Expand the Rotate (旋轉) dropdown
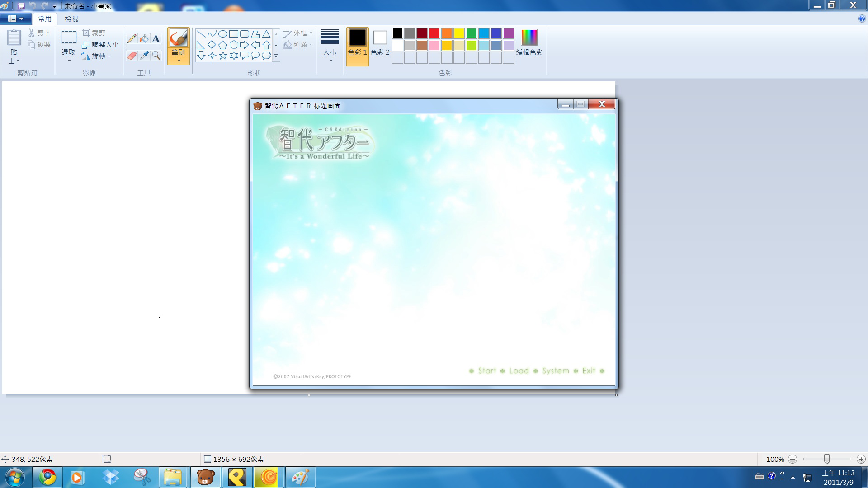The height and width of the screenshot is (488, 868). click(x=96, y=56)
